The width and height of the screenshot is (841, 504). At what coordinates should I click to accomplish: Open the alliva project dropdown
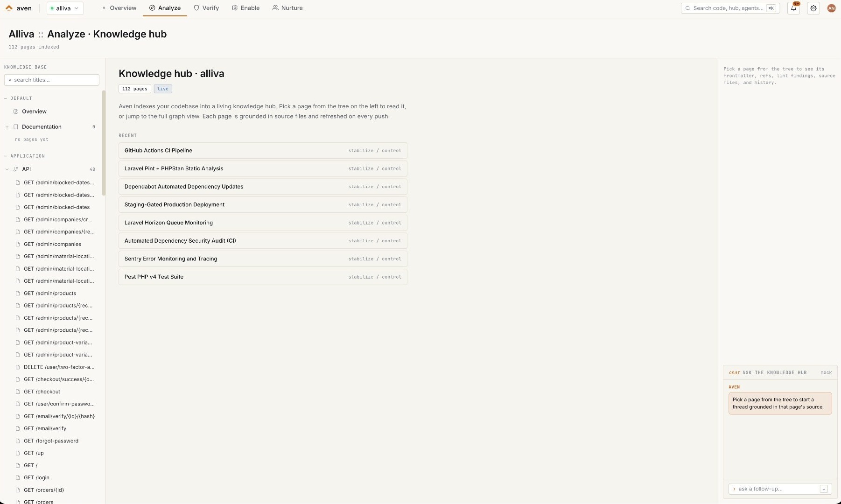point(65,8)
